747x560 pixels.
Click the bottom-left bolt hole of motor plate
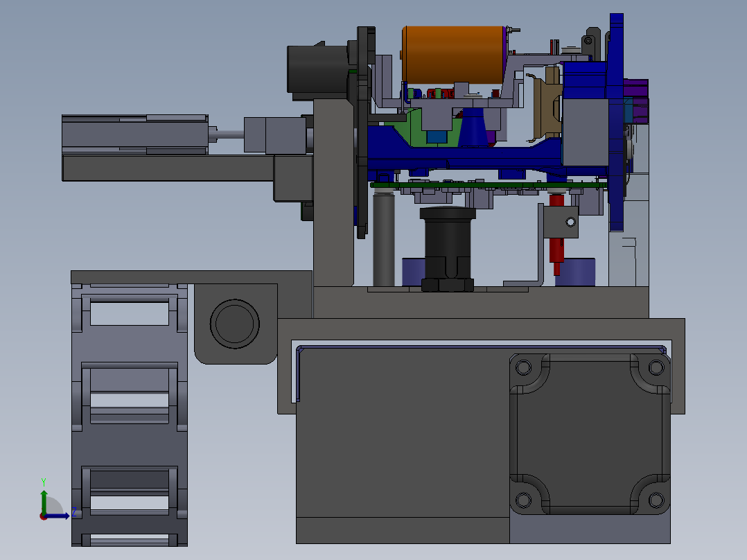524,500
